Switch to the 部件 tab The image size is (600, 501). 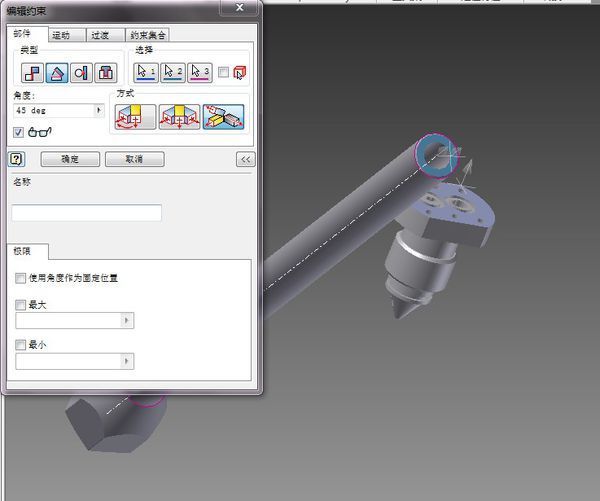tap(28, 34)
